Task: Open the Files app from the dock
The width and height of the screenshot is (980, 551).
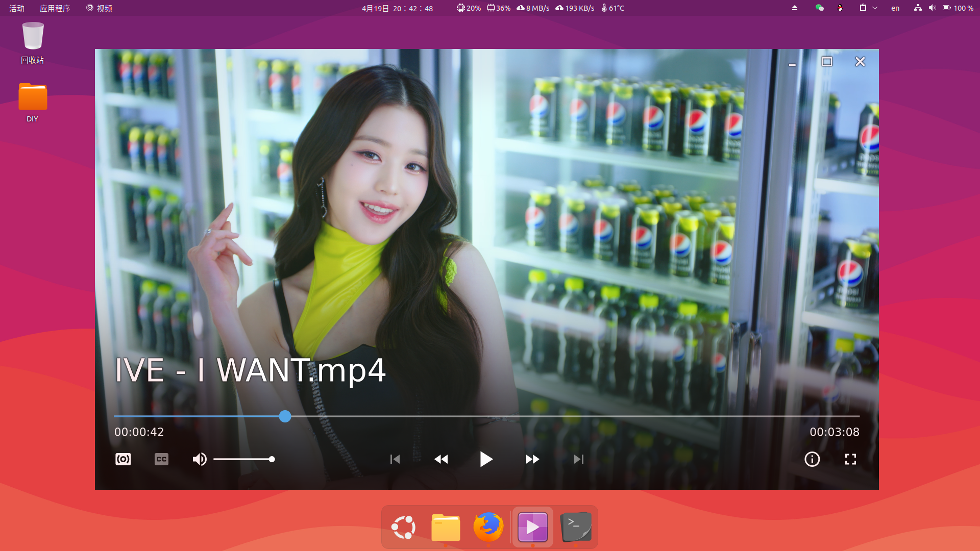Action: 445,527
